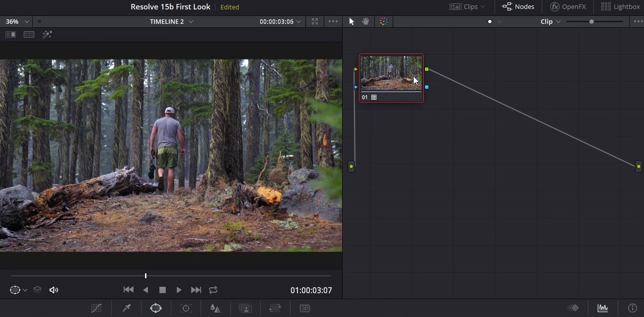
Task: Select the hand pan tool
Action: pos(366,21)
